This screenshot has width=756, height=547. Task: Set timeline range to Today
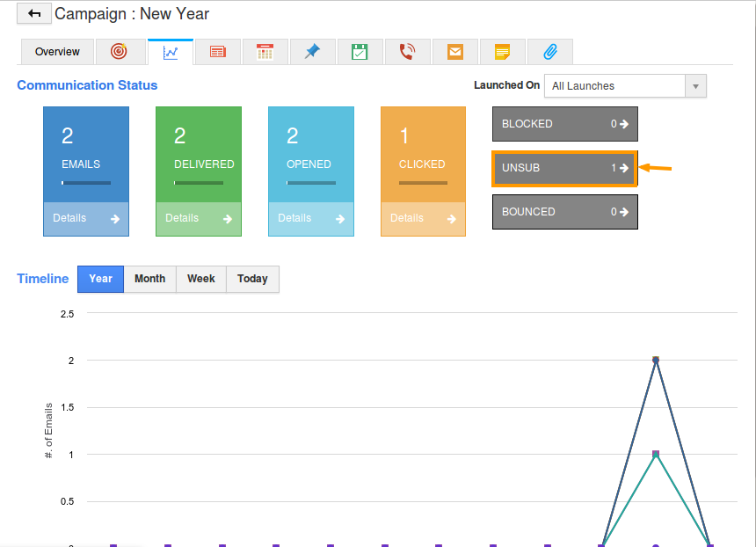point(252,279)
